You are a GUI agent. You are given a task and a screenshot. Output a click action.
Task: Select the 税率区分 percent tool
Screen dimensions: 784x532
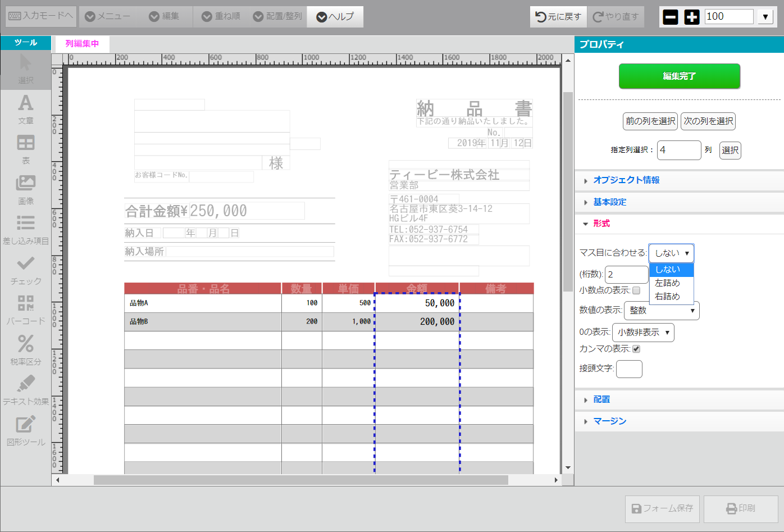(x=26, y=350)
